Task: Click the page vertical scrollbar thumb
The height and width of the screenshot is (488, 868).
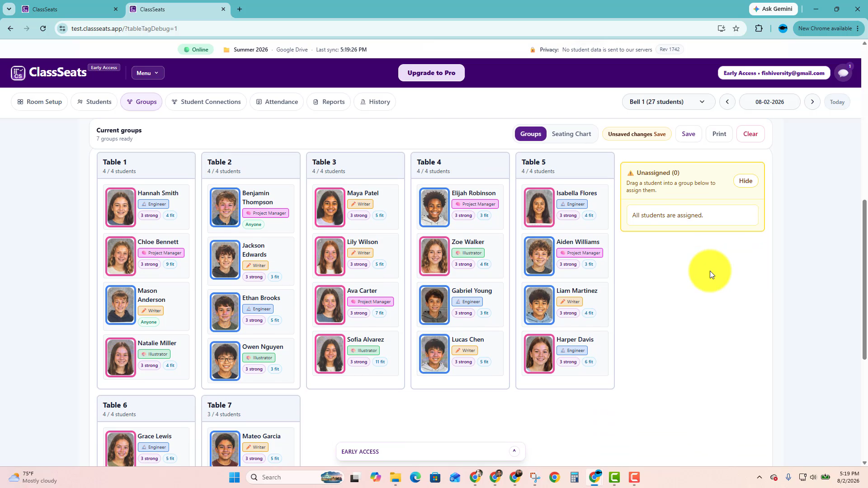Action: [864, 279]
